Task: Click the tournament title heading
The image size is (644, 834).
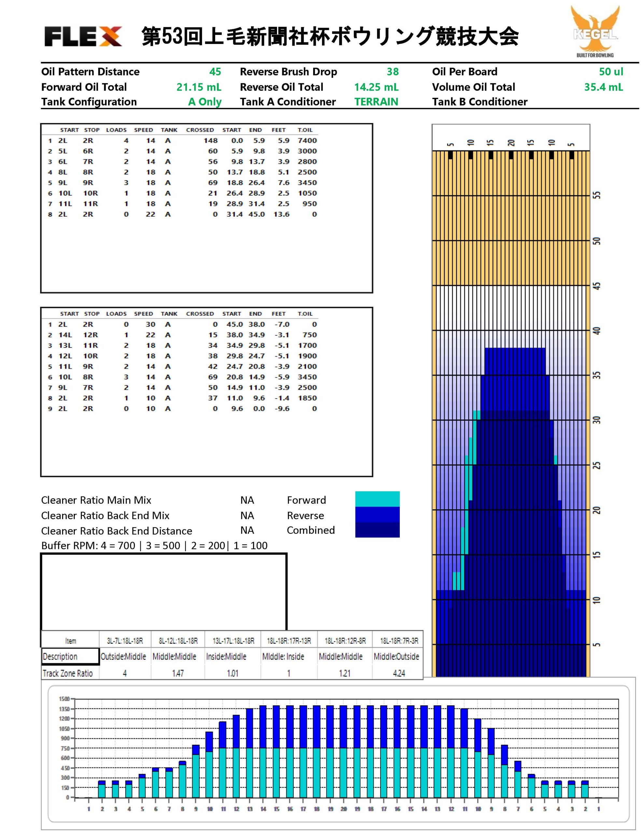Action: pos(330,36)
